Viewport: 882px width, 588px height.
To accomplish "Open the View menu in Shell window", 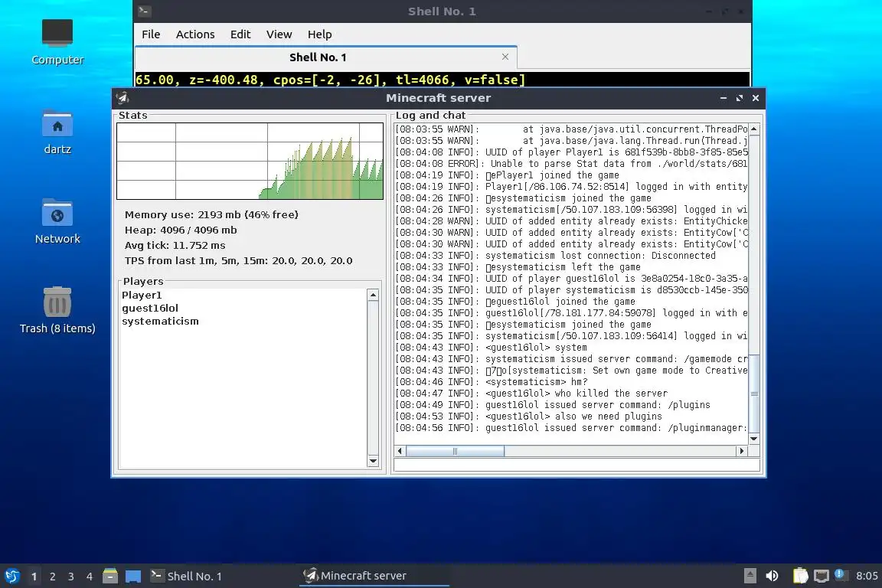I will pos(279,34).
